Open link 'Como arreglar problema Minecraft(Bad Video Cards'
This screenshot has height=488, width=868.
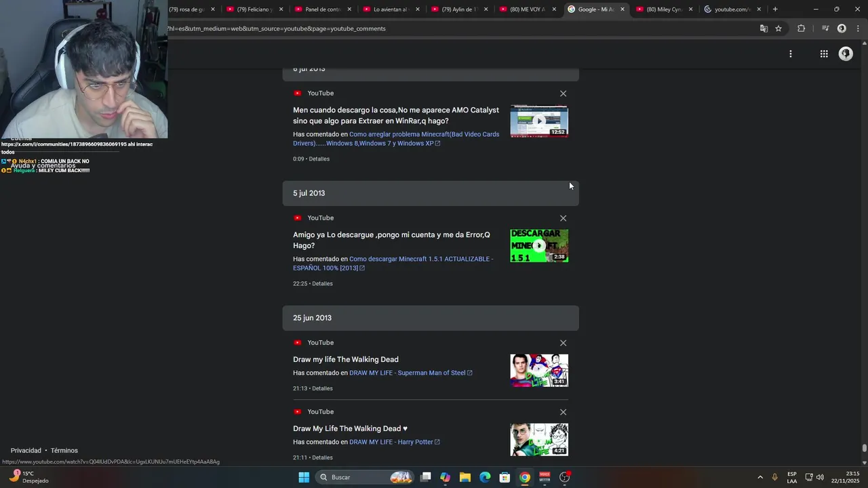(395, 139)
